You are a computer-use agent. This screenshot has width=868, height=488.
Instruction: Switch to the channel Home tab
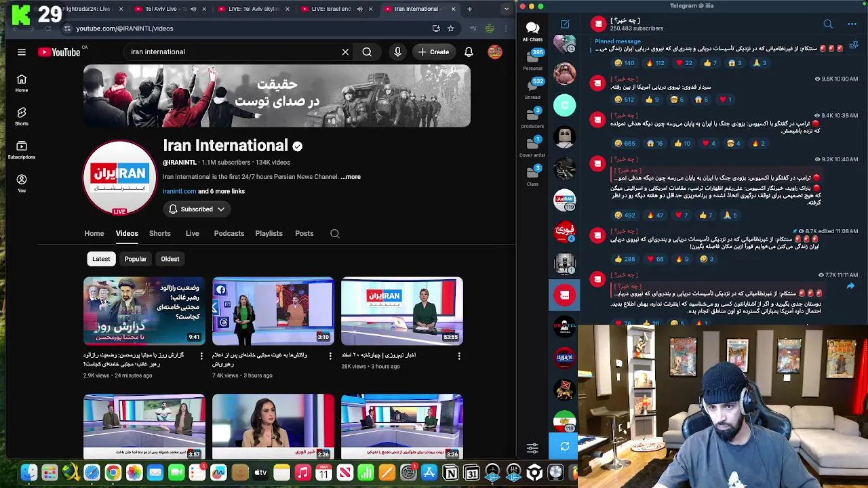[94, 233]
